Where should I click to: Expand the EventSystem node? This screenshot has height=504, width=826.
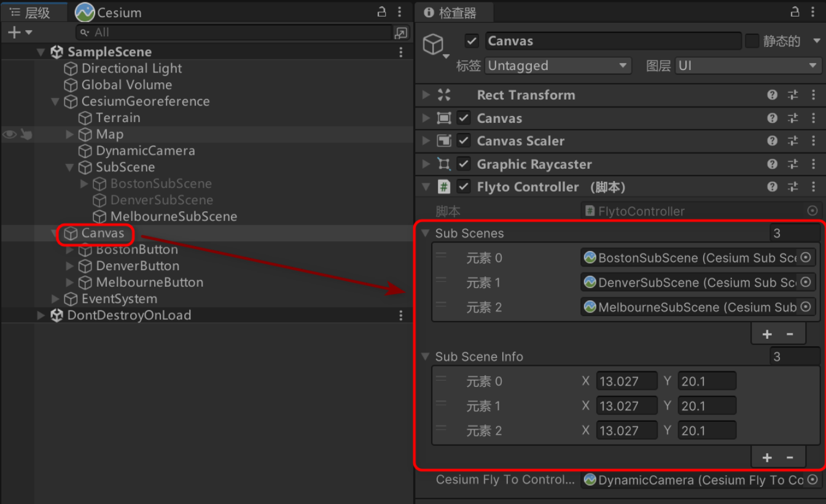[55, 299]
